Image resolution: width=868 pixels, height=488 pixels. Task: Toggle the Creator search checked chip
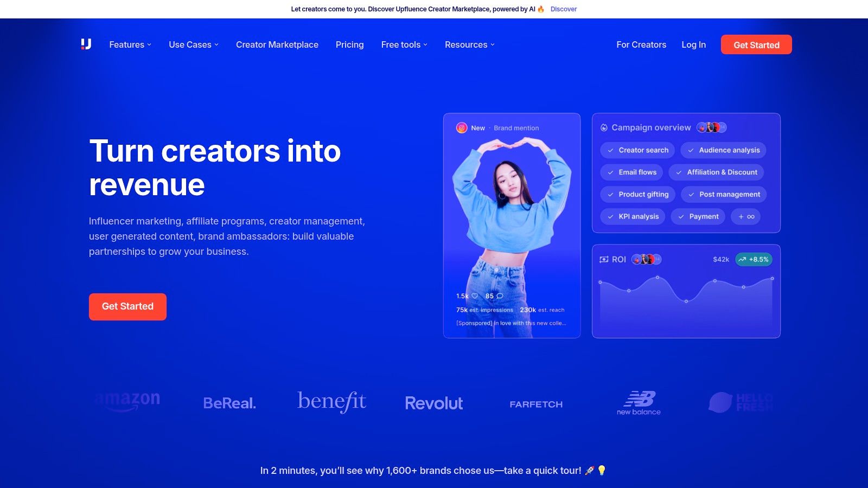tap(637, 150)
